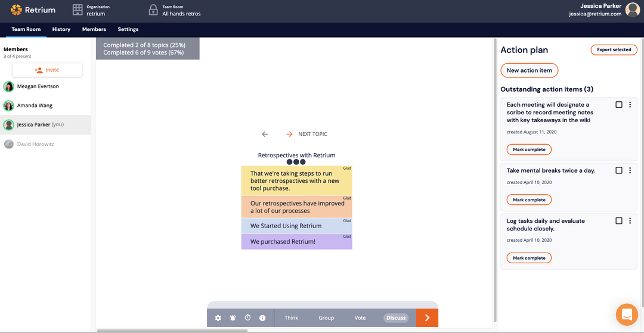Viewport: 644px width, 333px height.
Task: Open retrospective settings gear icon
Action: (218, 318)
